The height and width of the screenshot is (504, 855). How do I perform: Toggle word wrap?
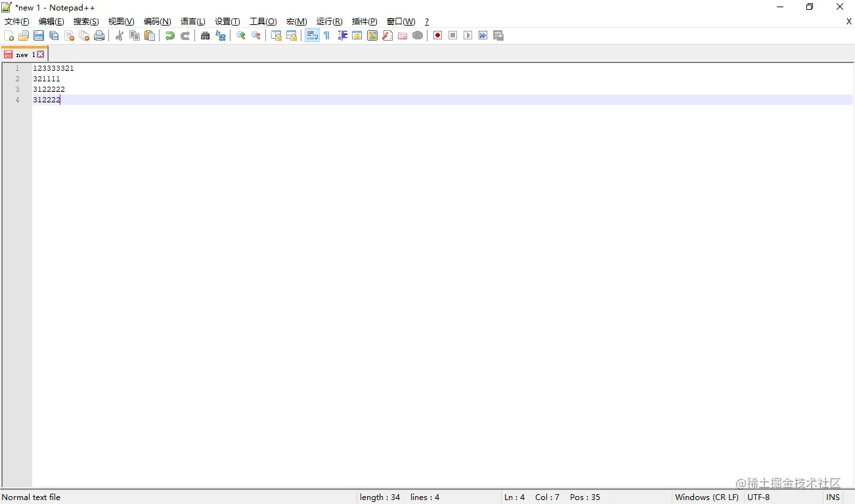click(311, 35)
